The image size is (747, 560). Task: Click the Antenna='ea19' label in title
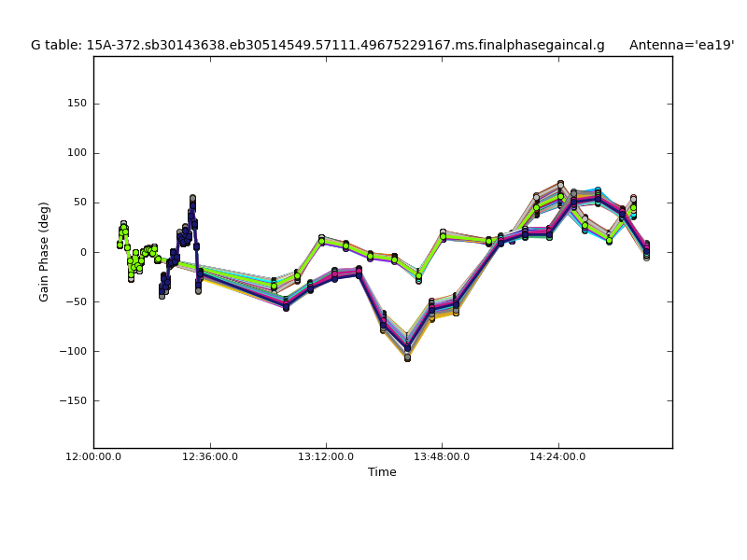pyautogui.click(x=681, y=45)
